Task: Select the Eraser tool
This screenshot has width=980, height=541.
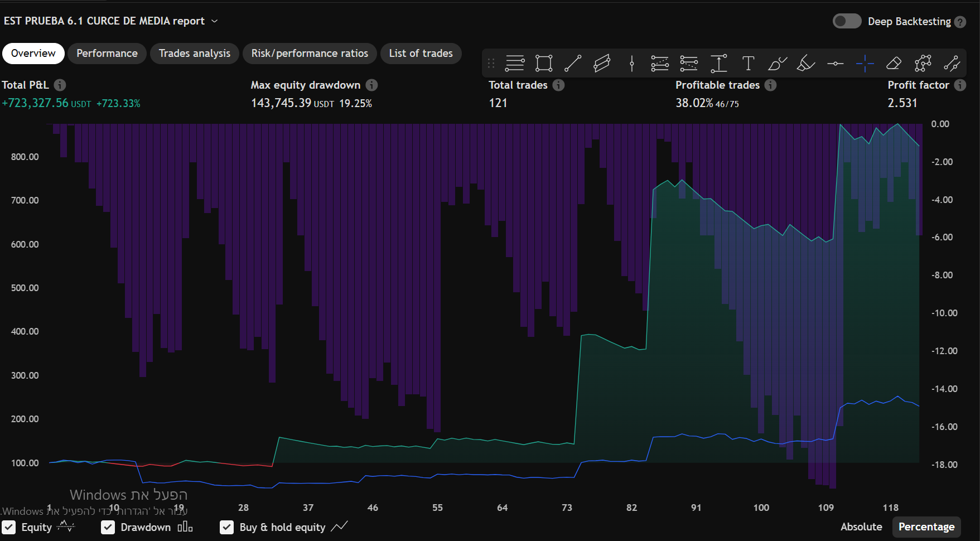Action: click(x=894, y=64)
